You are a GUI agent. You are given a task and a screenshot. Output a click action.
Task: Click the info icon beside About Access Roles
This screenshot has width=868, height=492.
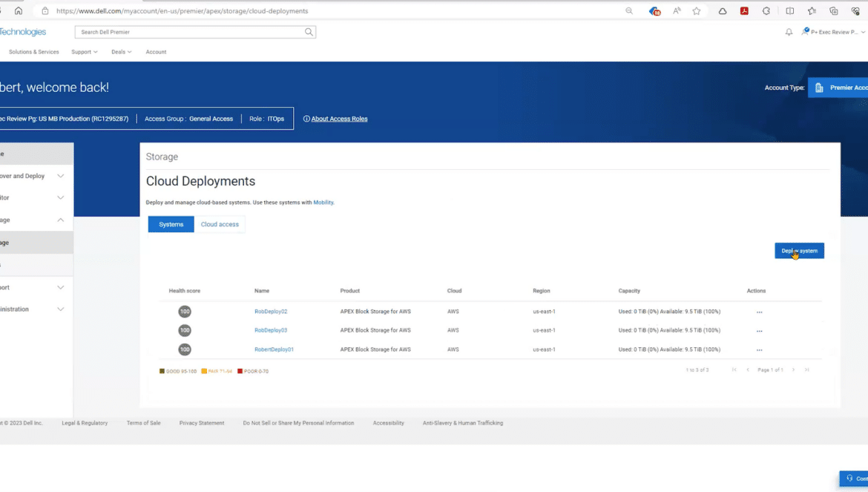306,119
